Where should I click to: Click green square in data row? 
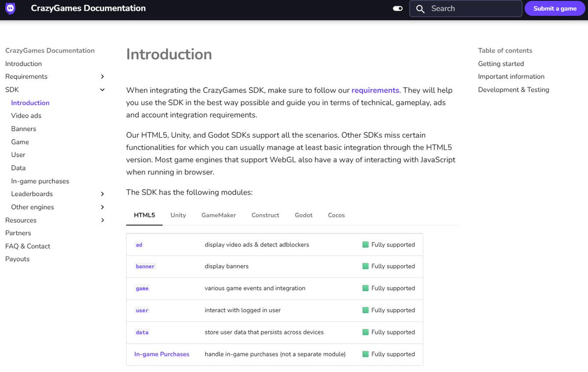coord(366,332)
